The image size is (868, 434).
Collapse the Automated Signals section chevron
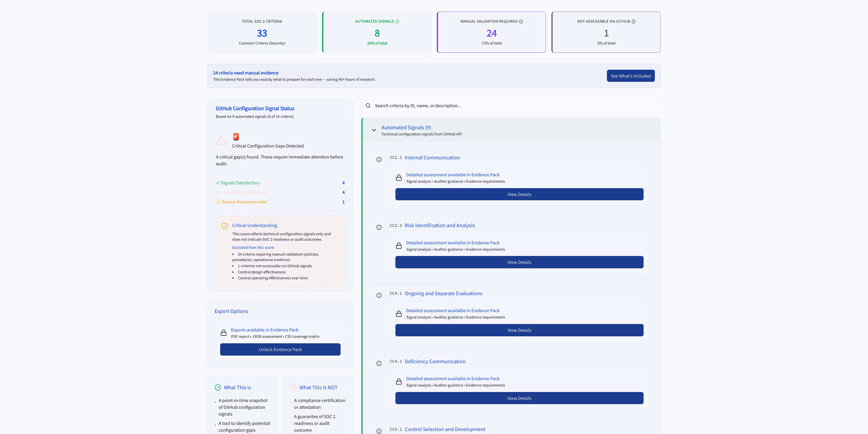(x=374, y=130)
